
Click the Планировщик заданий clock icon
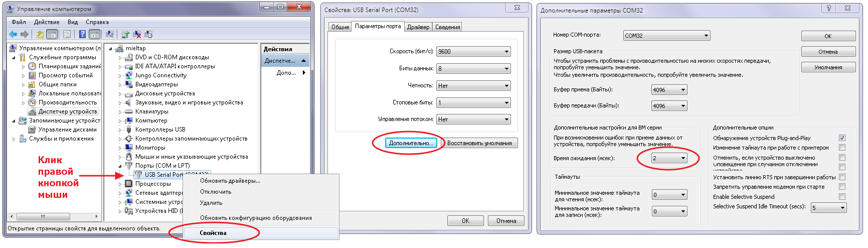[32, 66]
